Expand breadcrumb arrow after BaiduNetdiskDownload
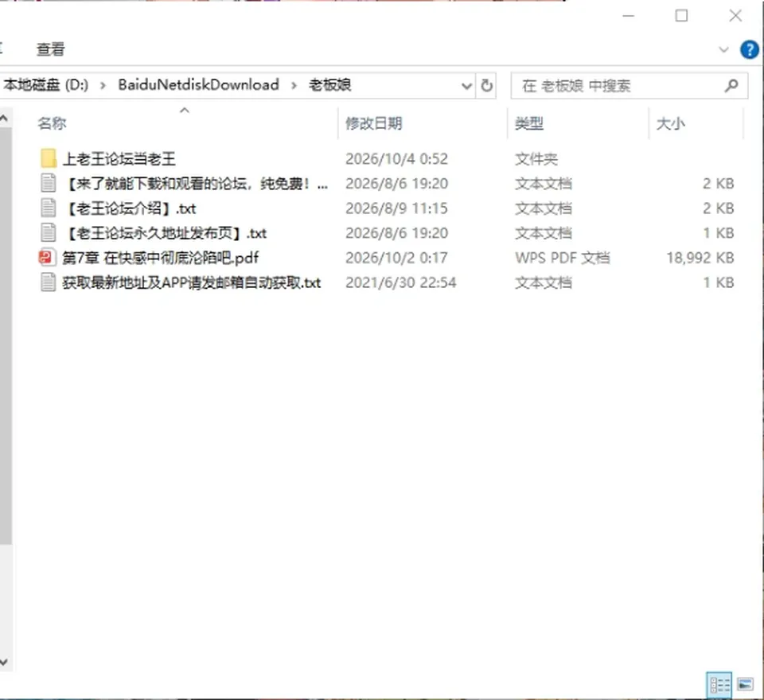The width and height of the screenshot is (764, 700). point(294,86)
